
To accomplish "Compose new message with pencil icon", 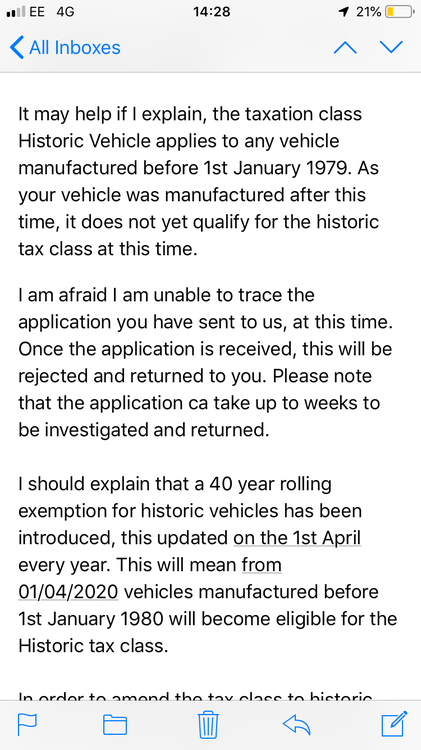I will (x=395, y=723).
